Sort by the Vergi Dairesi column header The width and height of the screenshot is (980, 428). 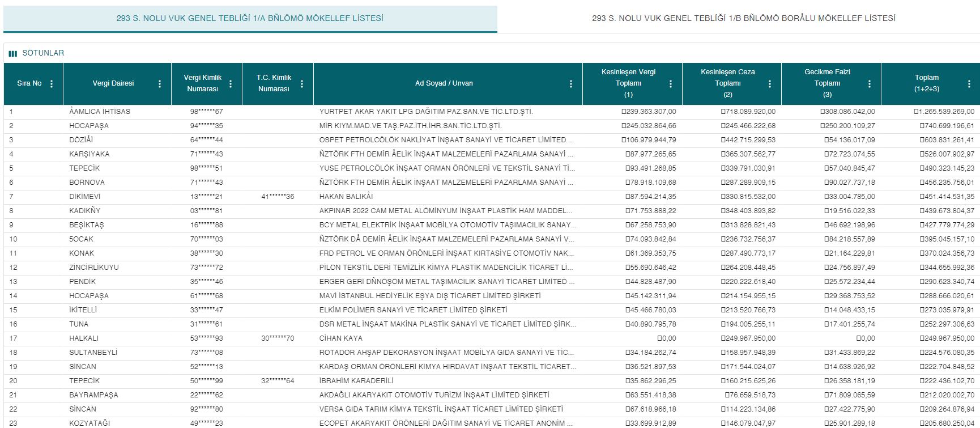tap(113, 83)
